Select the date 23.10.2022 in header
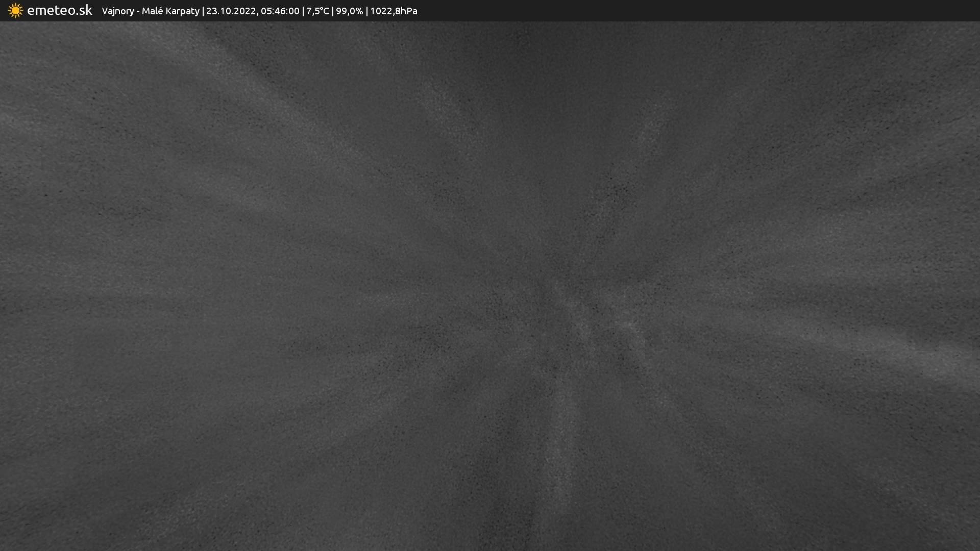 tap(231, 11)
